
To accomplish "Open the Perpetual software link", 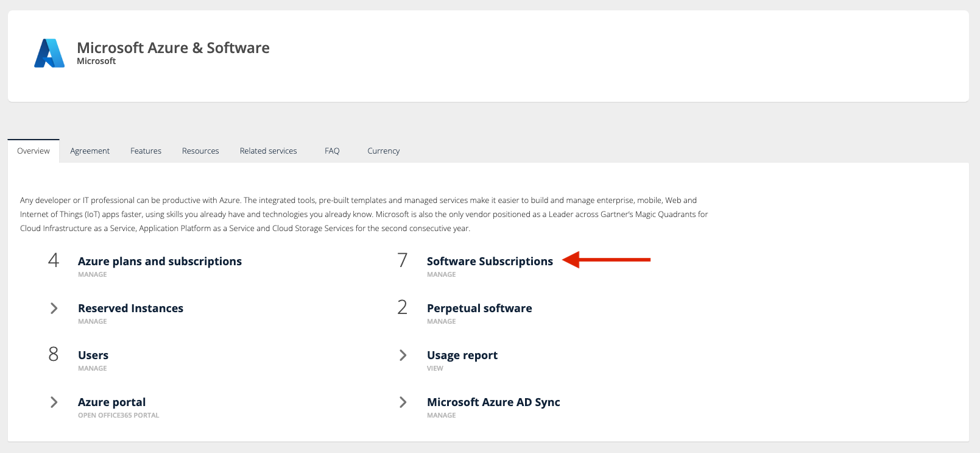I will [x=479, y=309].
